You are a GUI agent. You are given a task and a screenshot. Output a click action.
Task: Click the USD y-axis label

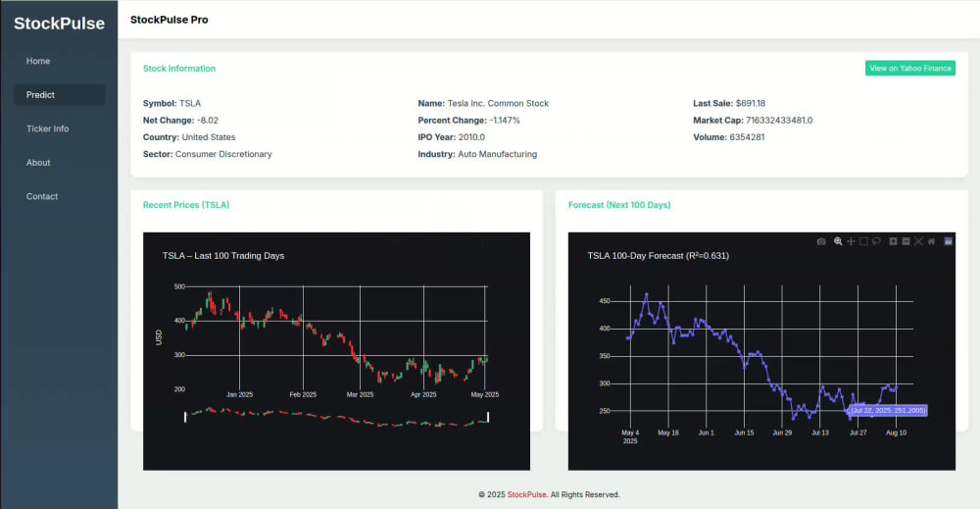pos(158,337)
